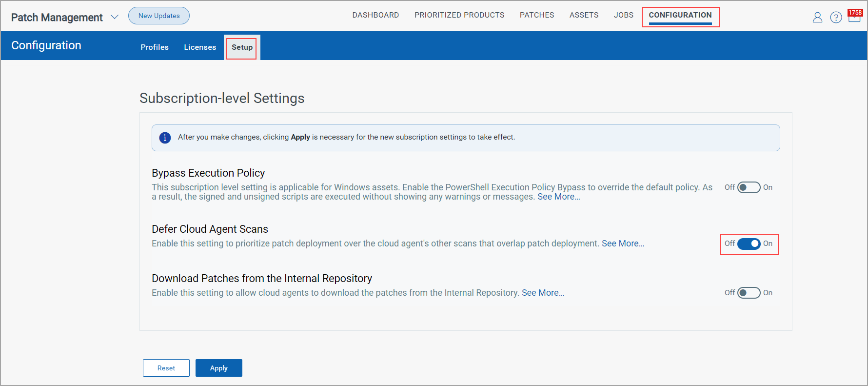Viewport: 868px width, 386px height.
Task: Select the Configuration tab
Action: point(680,15)
